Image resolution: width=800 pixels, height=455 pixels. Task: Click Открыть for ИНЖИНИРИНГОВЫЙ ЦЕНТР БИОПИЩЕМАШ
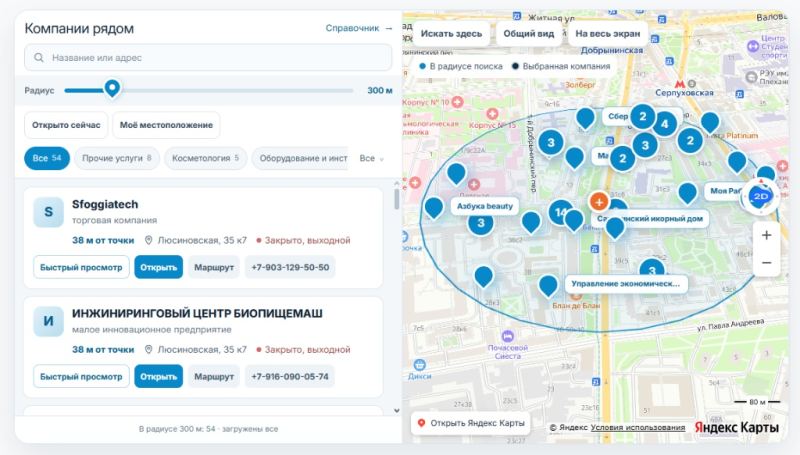158,376
